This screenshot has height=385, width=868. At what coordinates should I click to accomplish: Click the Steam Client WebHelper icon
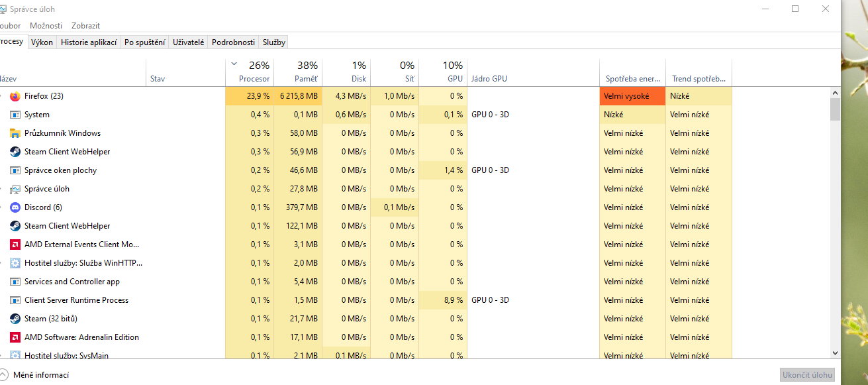[x=15, y=152]
